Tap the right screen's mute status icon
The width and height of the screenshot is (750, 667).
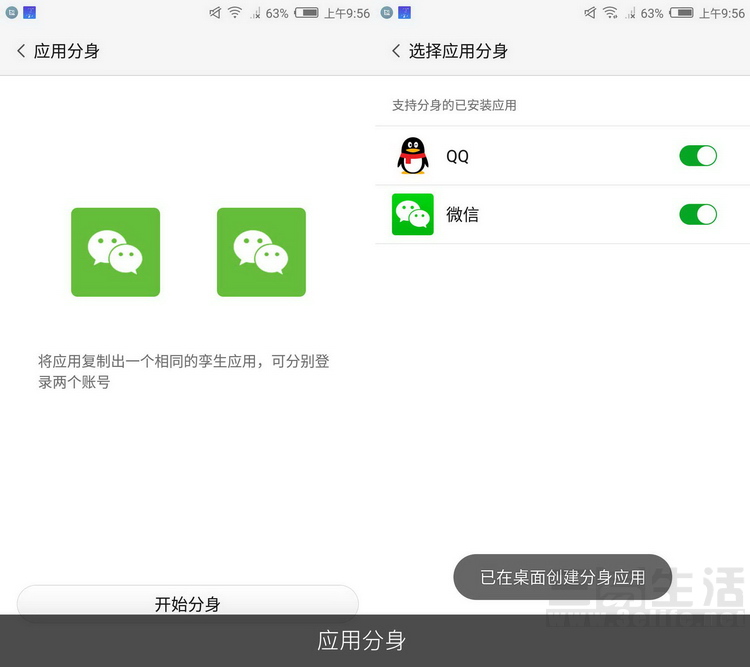(x=590, y=13)
